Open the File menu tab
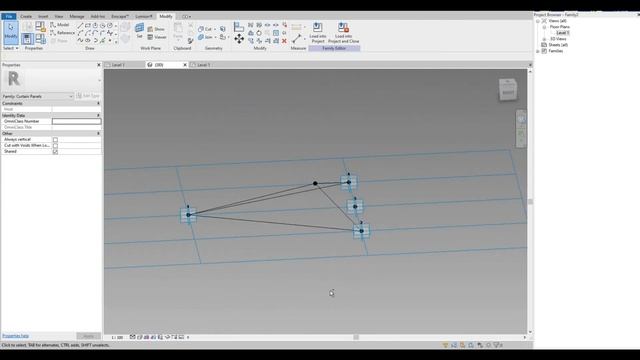Image resolution: width=640 pixels, height=360 pixels. [9, 16]
